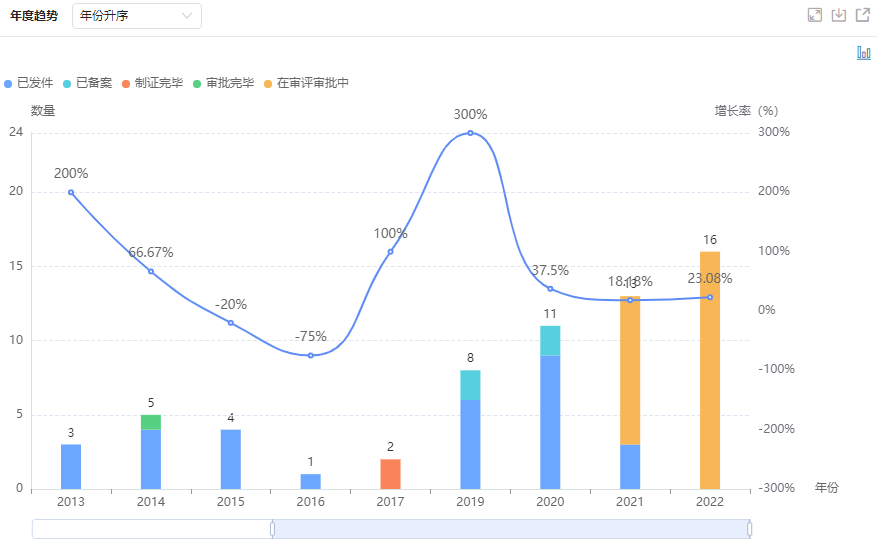Click the fullscreen expand icon
This screenshot has width=877, height=546.
point(815,15)
